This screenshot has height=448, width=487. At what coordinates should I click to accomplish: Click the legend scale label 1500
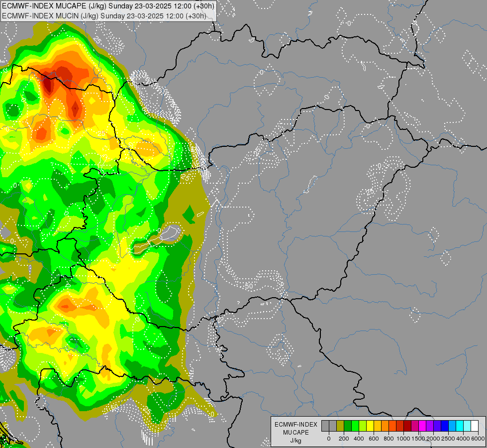tap(418, 439)
